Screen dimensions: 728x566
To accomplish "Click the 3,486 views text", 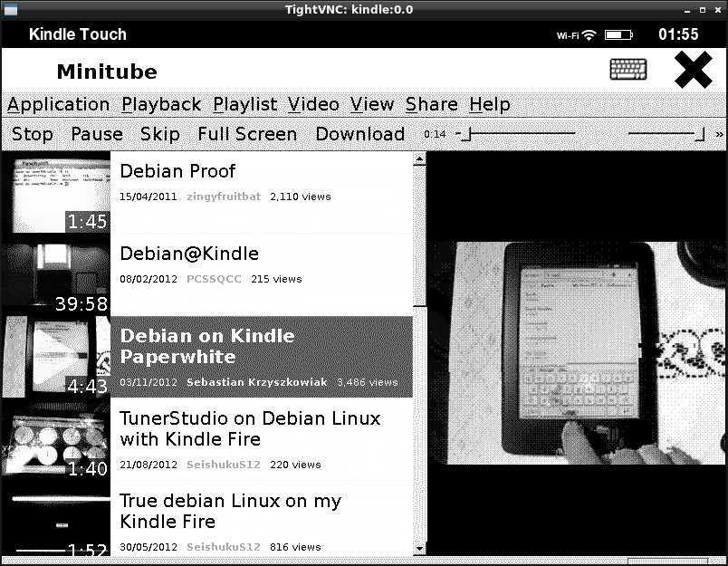I will pyautogui.click(x=368, y=382).
